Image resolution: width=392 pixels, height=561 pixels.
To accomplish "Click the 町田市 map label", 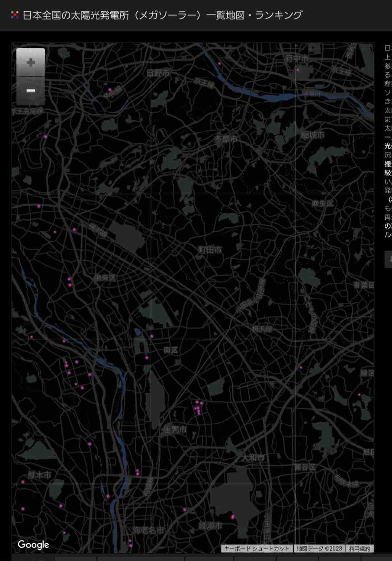I will pyautogui.click(x=210, y=250).
